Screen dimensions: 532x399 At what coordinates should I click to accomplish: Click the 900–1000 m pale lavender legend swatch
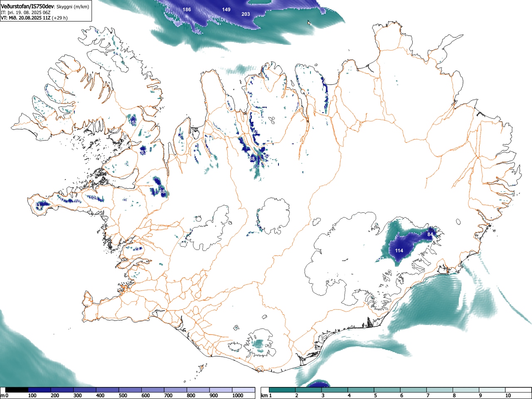tap(221, 390)
